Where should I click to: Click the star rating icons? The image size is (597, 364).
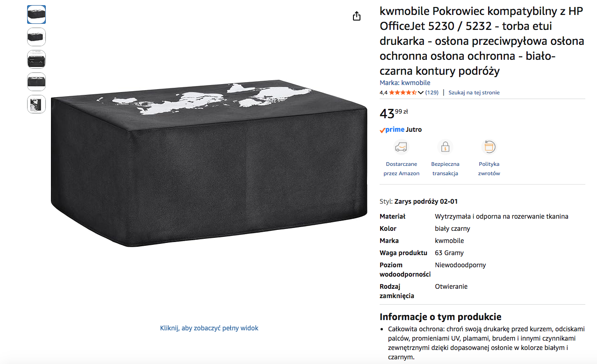(x=403, y=93)
